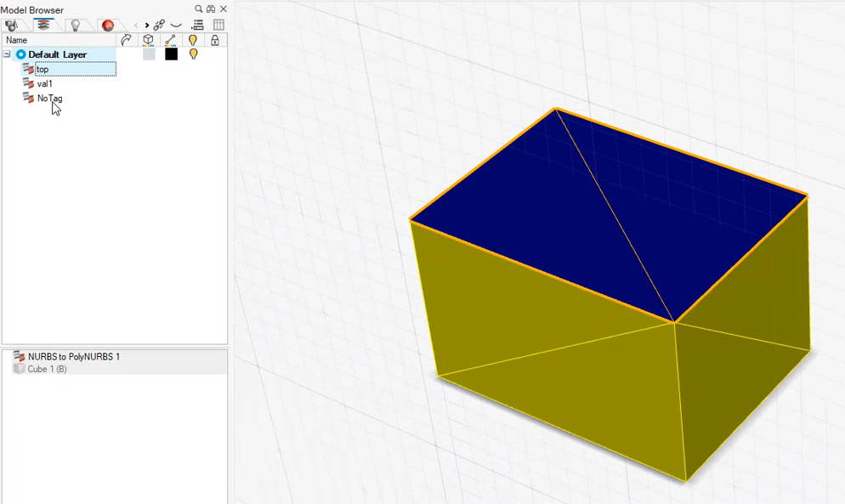Click the binoculars find icon
The width and height of the screenshot is (845, 504).
211,9
